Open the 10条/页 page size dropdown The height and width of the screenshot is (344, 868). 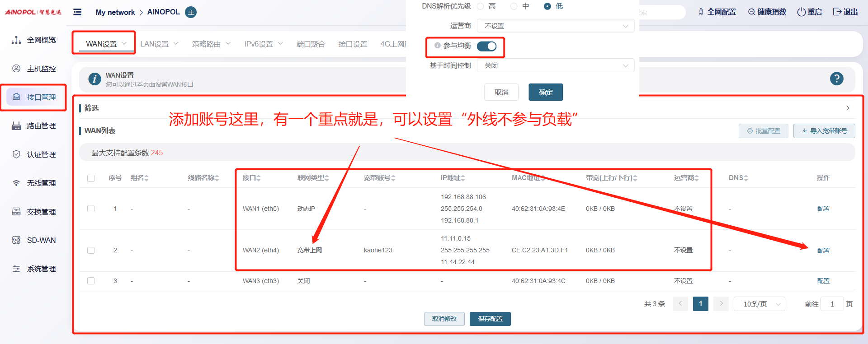pyautogui.click(x=759, y=304)
